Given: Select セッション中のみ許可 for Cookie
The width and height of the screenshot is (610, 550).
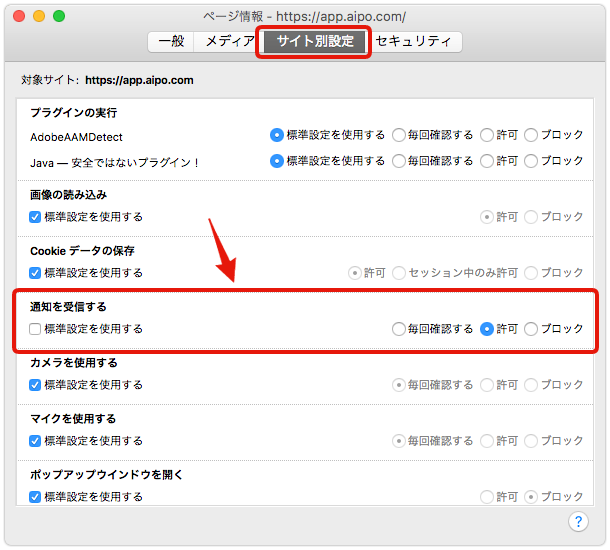Looking at the screenshot, I should point(398,273).
